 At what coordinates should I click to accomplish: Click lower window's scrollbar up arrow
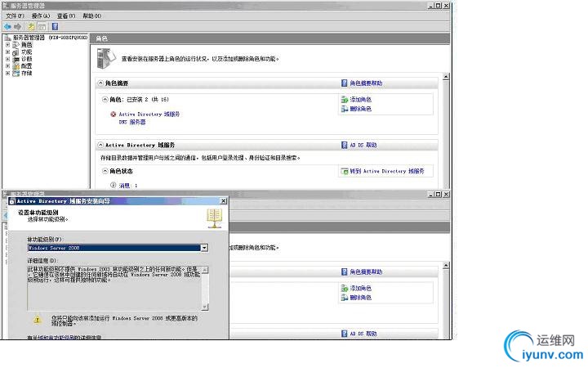point(446,266)
